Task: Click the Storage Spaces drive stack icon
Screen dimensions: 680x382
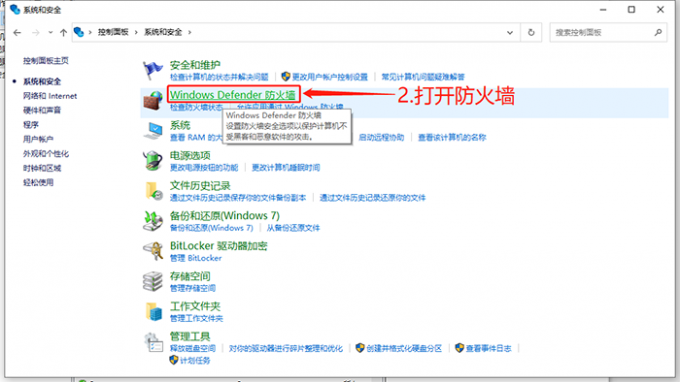Action: (153, 281)
